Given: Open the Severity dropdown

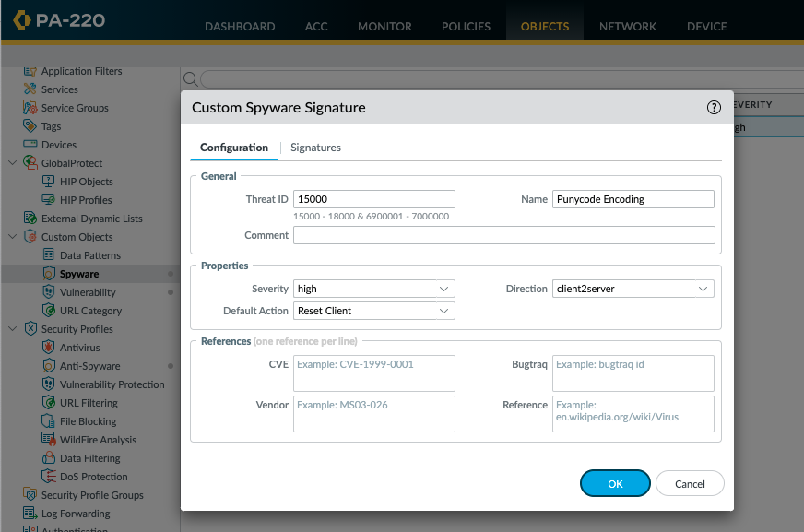Looking at the screenshot, I should (x=374, y=289).
